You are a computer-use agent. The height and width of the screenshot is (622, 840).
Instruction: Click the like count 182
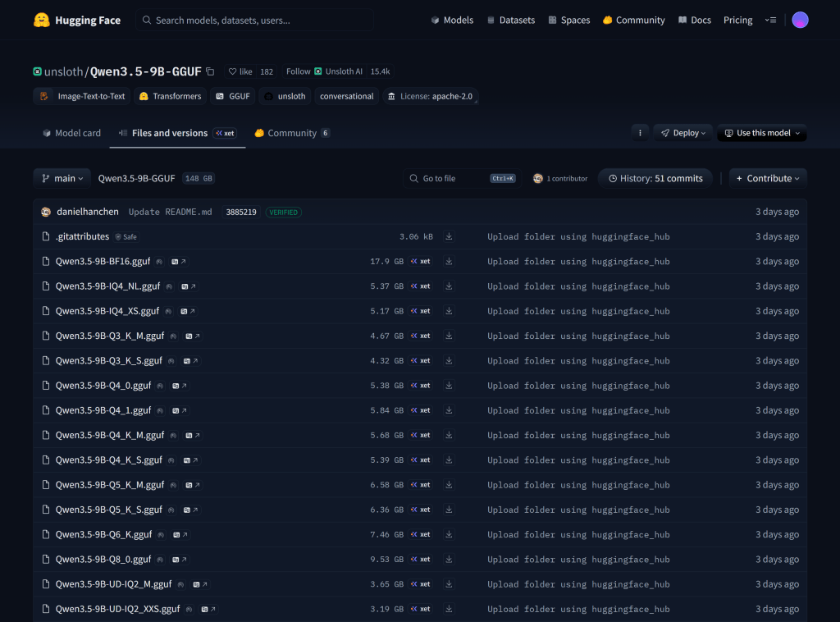point(267,71)
